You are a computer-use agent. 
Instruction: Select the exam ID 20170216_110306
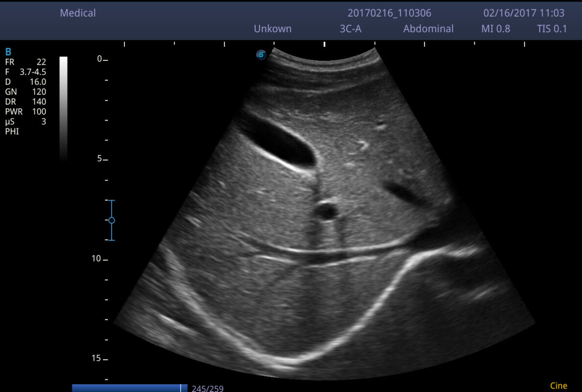tap(389, 13)
